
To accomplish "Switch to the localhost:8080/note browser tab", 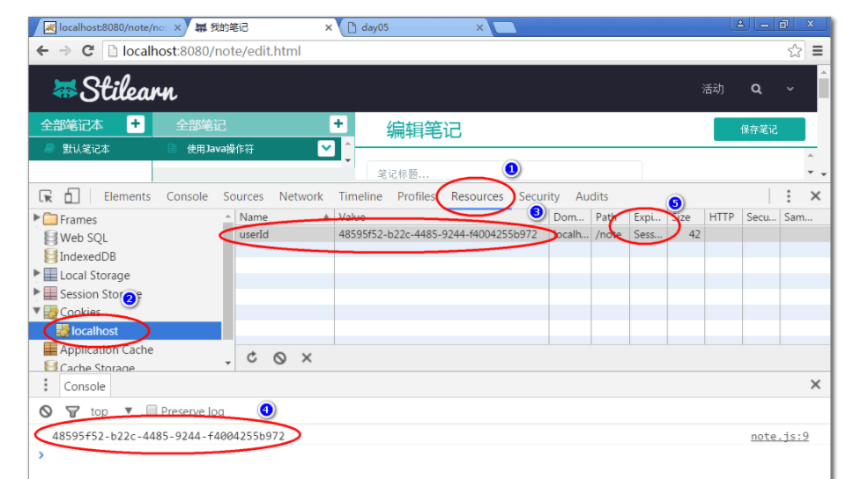I will tap(113, 27).
